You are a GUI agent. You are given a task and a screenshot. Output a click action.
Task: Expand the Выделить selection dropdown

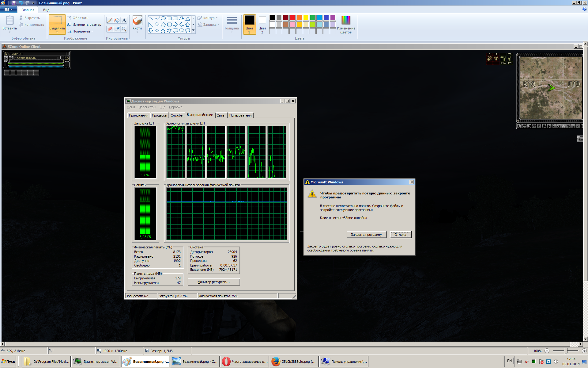[57, 32]
